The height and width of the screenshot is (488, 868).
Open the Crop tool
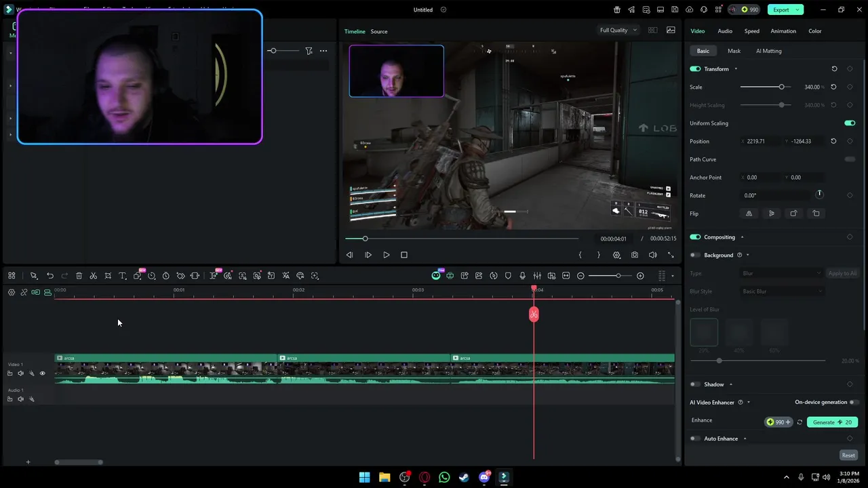(108, 276)
